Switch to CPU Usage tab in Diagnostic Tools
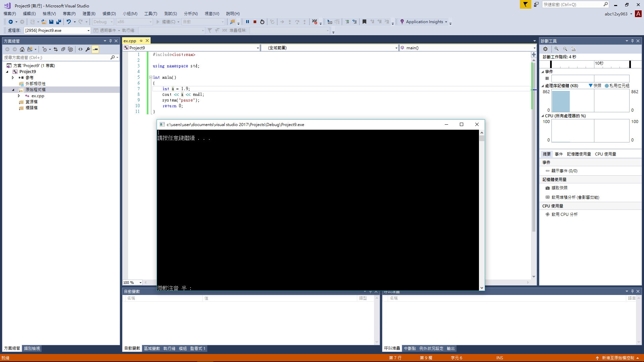 click(x=605, y=154)
